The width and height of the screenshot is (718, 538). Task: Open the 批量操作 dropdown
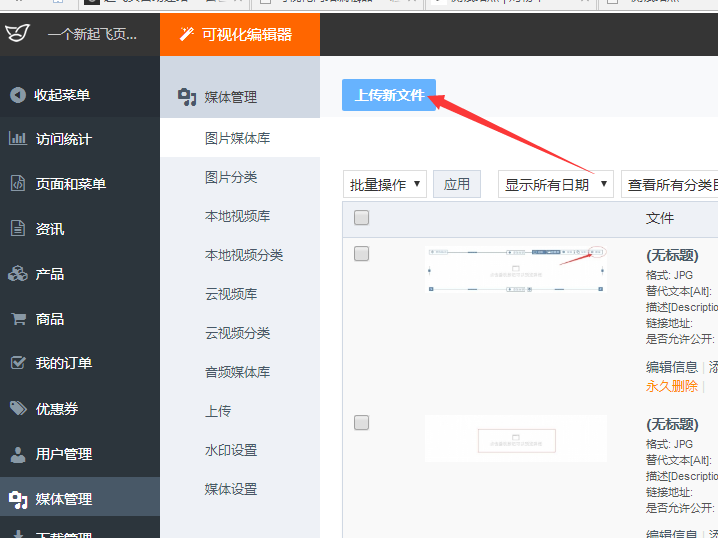(x=385, y=184)
